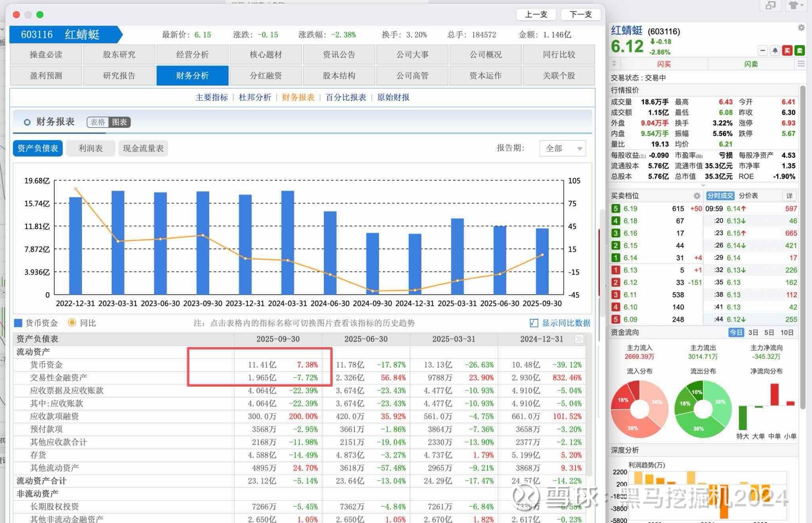Open the 报告期 全部 dropdown

563,149
